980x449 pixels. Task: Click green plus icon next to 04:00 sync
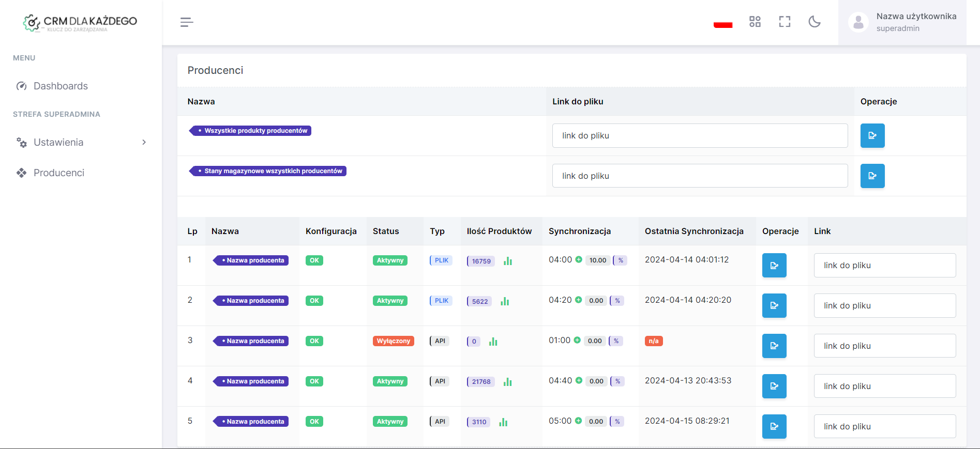[x=579, y=260]
